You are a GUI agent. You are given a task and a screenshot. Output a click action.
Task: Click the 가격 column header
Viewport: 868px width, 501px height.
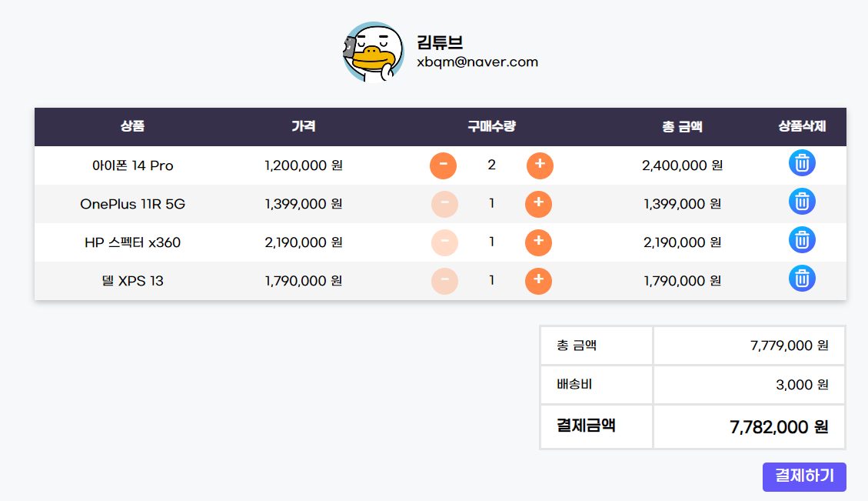coord(304,126)
